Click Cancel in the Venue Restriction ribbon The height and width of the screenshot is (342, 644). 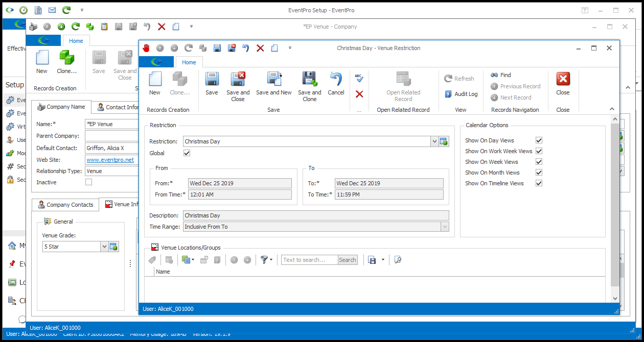pyautogui.click(x=336, y=83)
